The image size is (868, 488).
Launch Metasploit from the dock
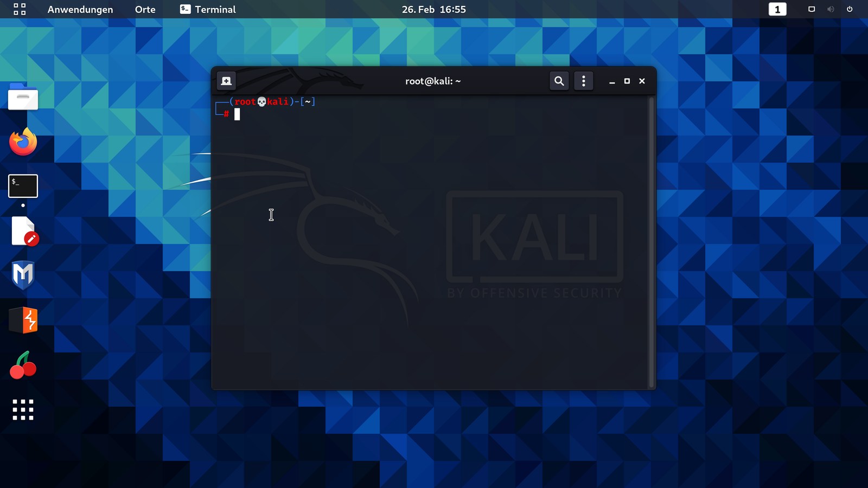(x=23, y=275)
